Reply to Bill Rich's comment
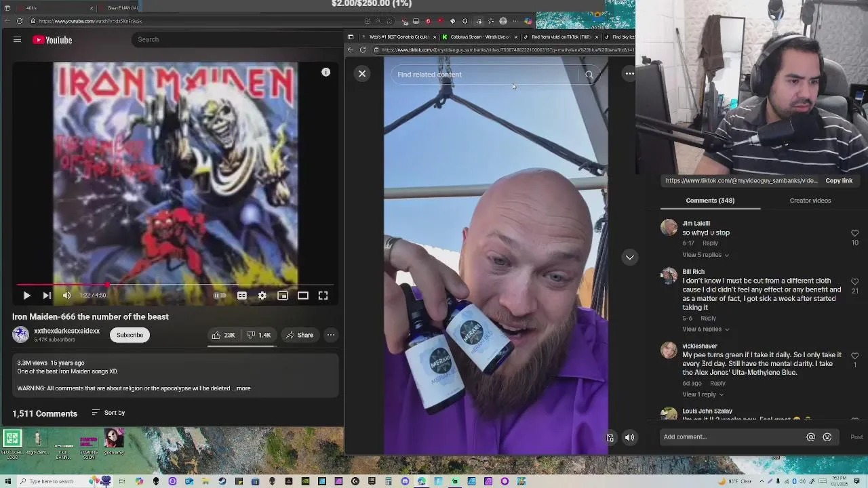 (708, 318)
